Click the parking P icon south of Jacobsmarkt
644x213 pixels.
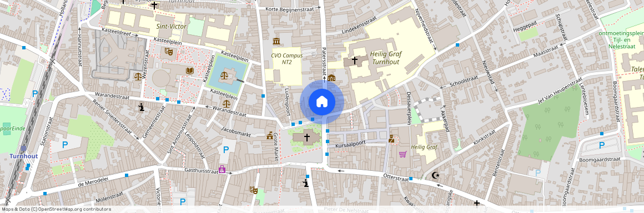tap(225, 150)
